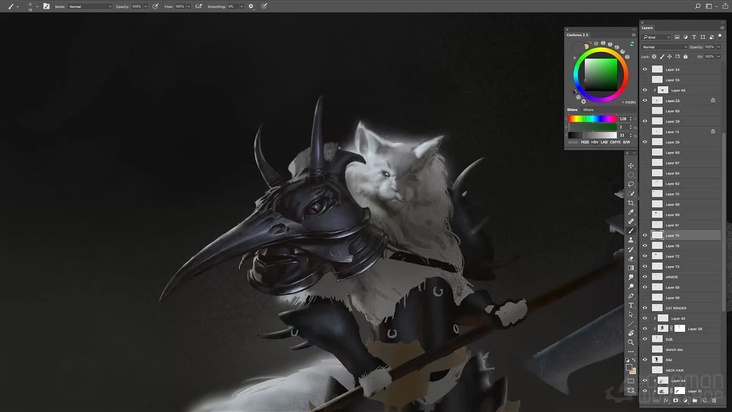Open the Opacity dropdown in options bar

click(x=145, y=7)
